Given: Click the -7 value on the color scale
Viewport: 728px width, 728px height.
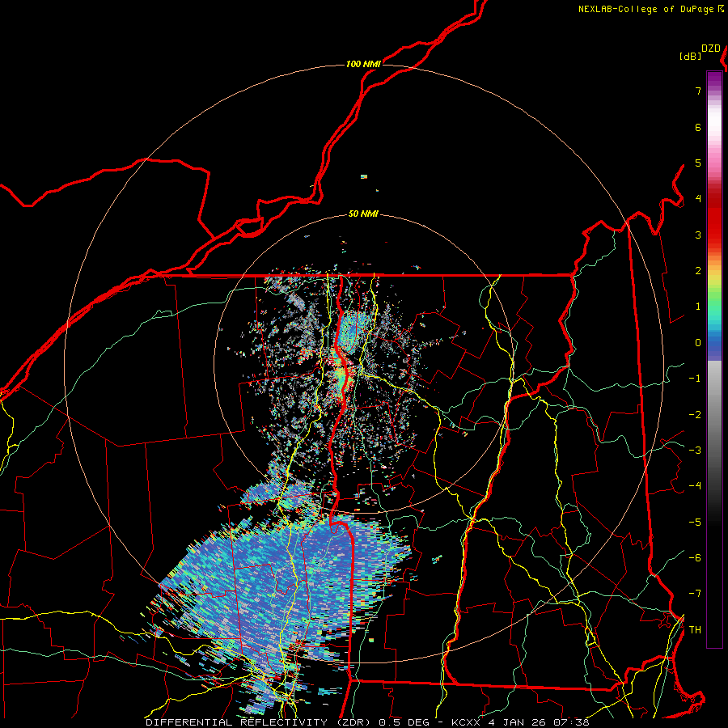Looking at the screenshot, I should click(695, 594).
